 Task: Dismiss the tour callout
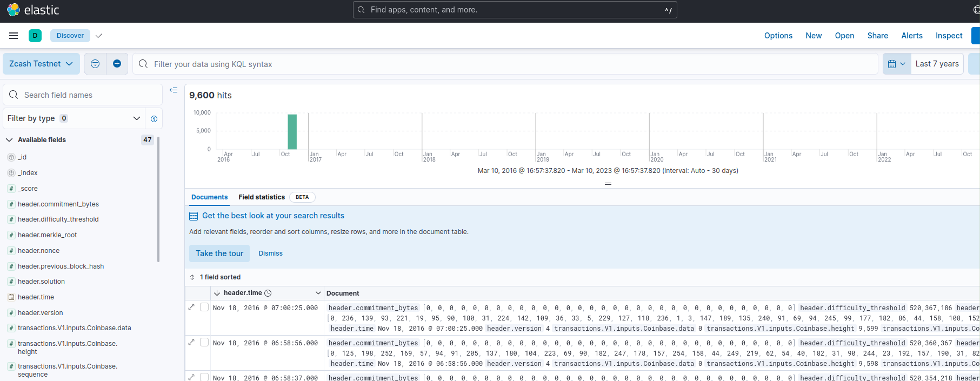click(270, 253)
